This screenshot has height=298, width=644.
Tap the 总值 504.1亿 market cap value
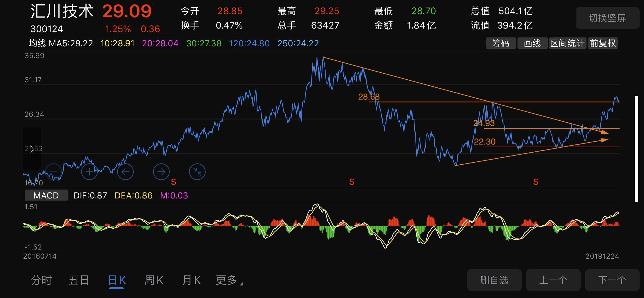(x=502, y=11)
